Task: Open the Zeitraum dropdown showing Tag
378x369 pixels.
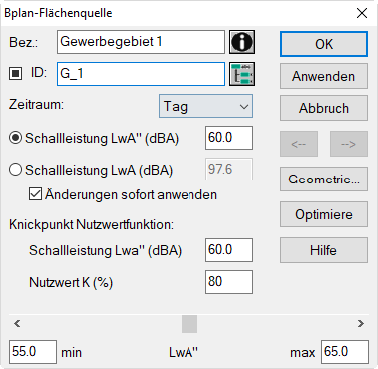Action: 206,106
